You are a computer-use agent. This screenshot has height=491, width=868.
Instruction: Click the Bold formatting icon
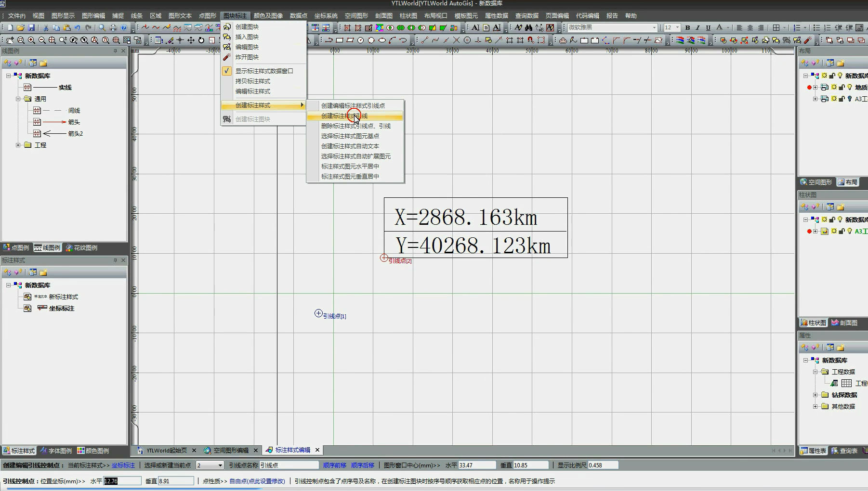tap(687, 28)
